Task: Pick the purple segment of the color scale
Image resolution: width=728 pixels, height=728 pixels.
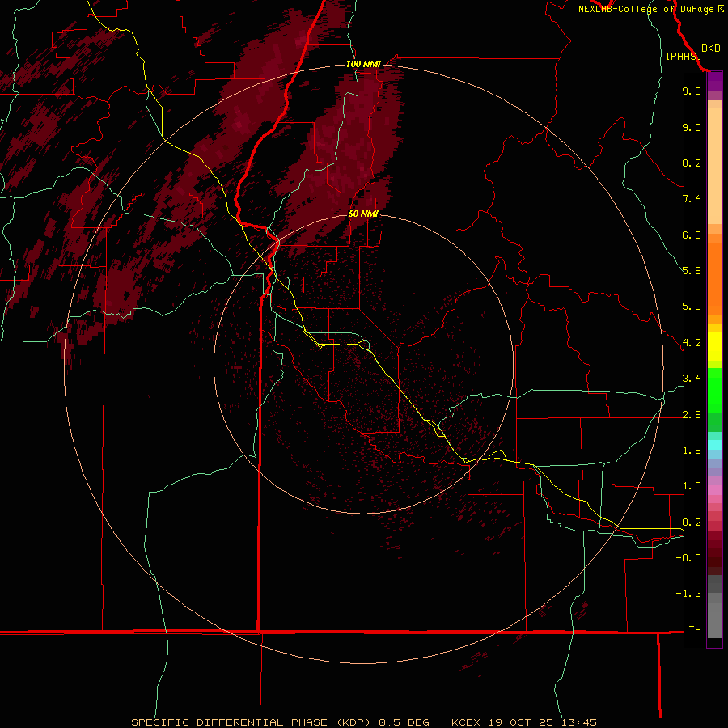Action: (x=714, y=81)
